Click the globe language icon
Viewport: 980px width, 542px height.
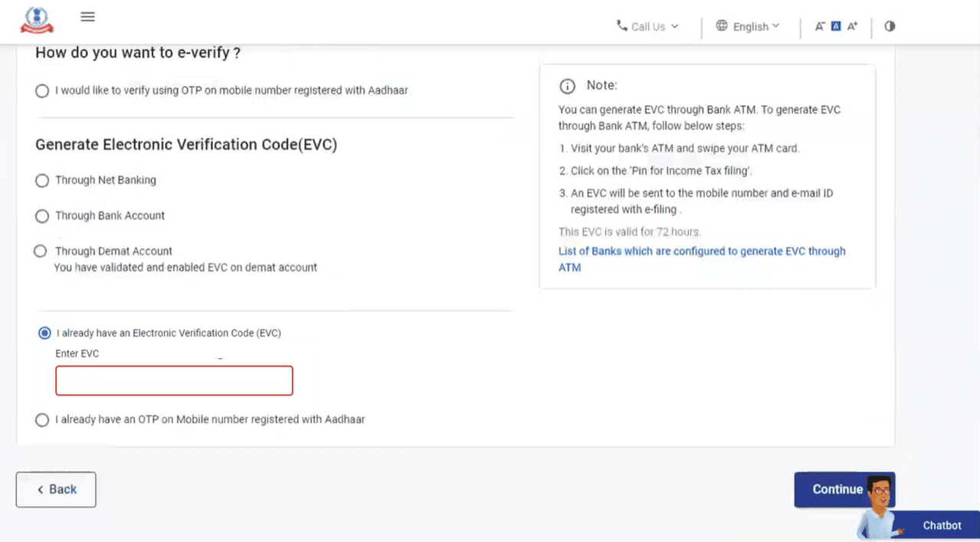[x=722, y=26]
